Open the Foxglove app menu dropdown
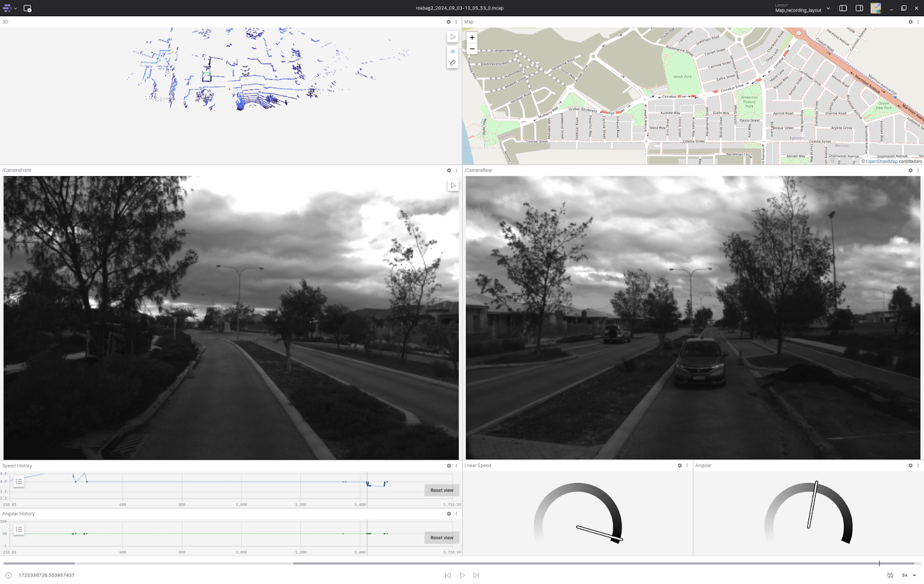This screenshot has height=584, width=924. coord(9,8)
